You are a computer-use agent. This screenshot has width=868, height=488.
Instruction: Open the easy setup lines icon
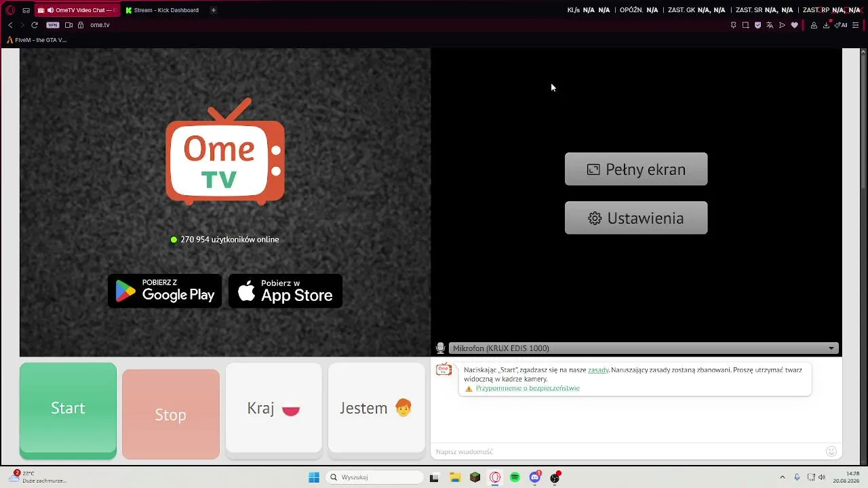(855, 25)
